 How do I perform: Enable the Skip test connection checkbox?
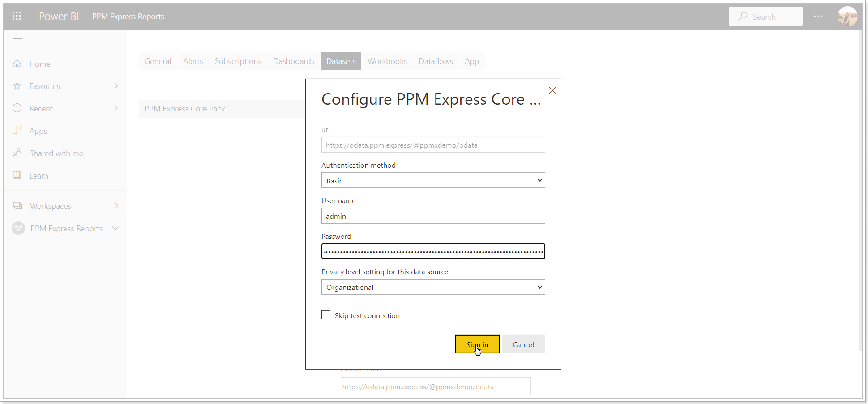pos(326,315)
